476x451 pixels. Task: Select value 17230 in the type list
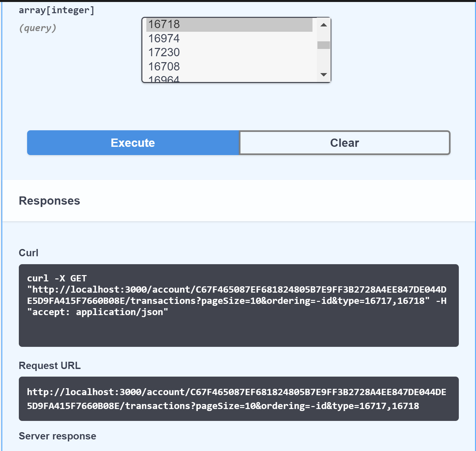pos(164,52)
